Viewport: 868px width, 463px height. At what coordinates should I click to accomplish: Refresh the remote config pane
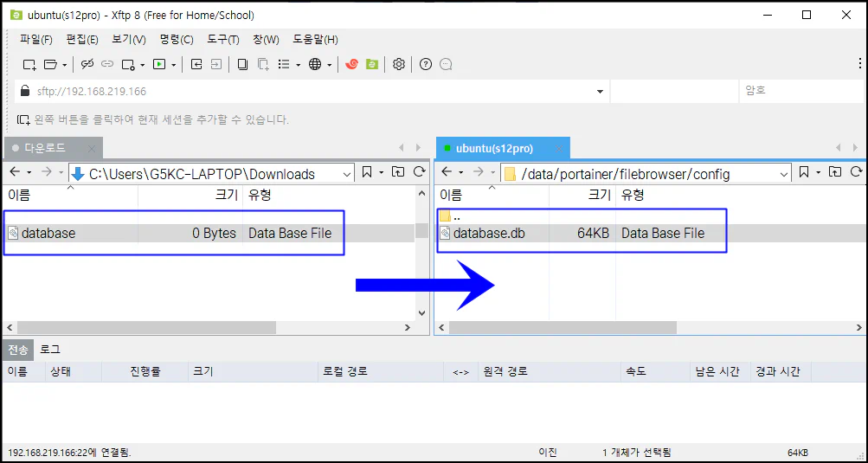point(857,172)
